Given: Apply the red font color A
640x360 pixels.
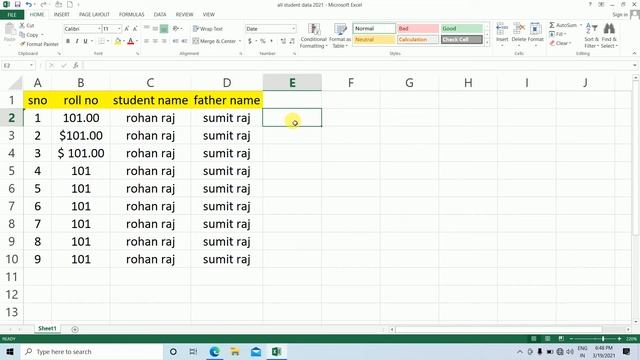Looking at the screenshot, I should [x=131, y=41].
